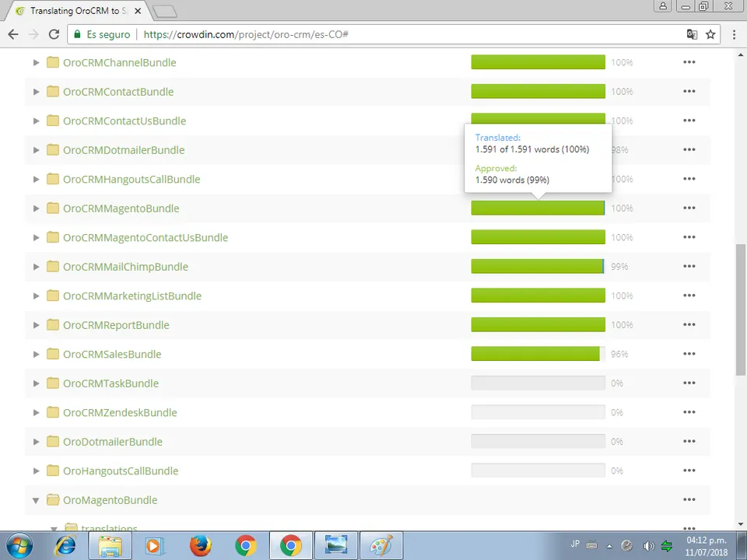Screen dimensions: 747x560
Task: Expand the OroCRMHangoutsCallBundle folder arrow
Action: 37,179
